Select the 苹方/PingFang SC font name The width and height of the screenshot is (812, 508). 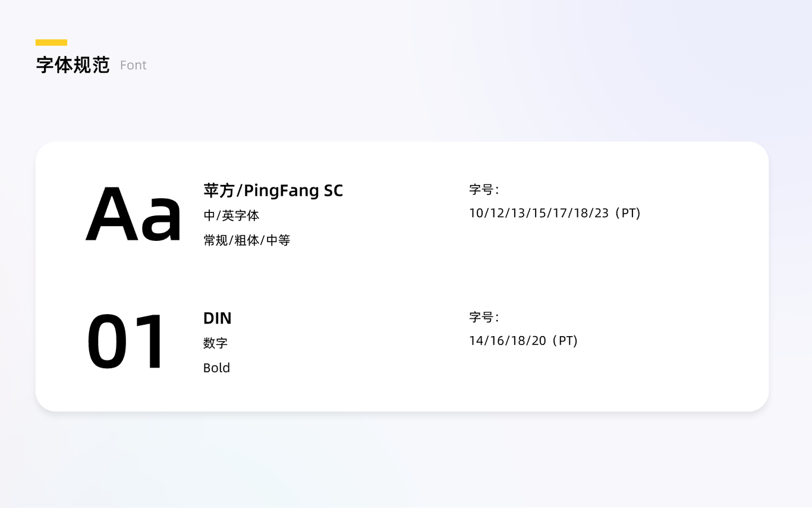click(x=273, y=191)
